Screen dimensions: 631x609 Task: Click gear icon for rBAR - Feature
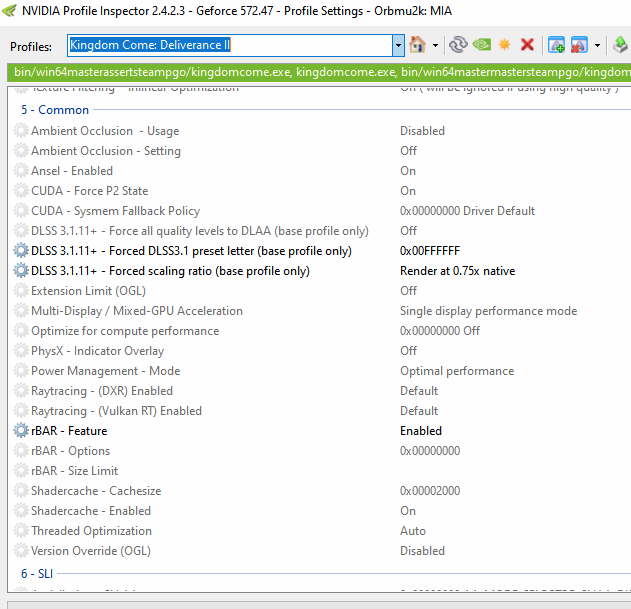(21, 430)
